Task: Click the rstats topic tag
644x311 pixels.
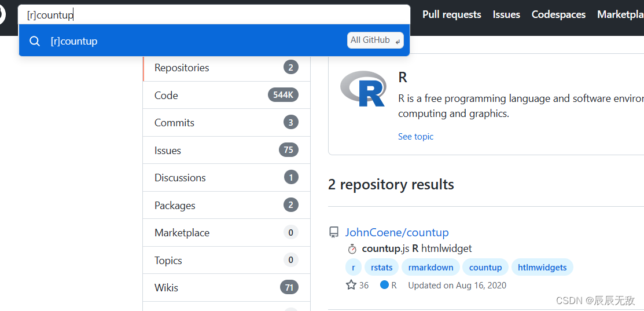Action: [381, 268]
